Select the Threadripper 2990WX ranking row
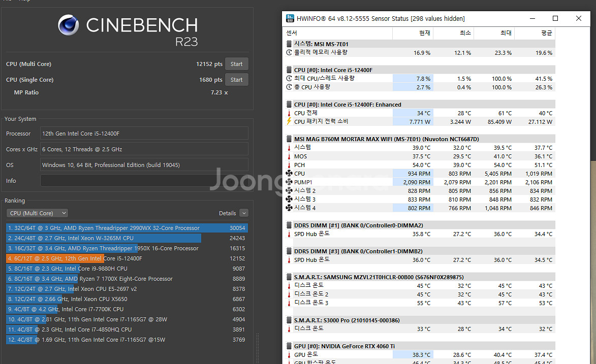Image resolution: width=596 pixels, height=364 pixels. point(127,228)
